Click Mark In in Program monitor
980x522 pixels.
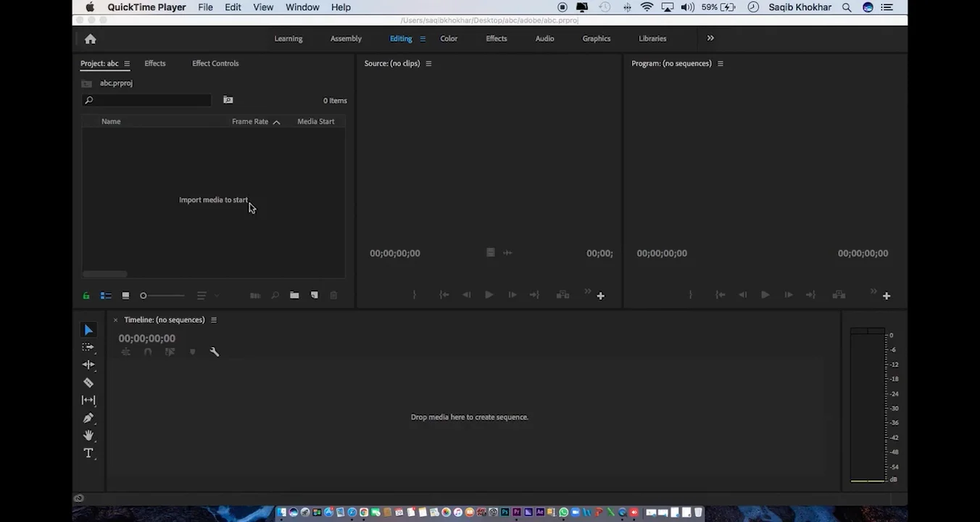[x=690, y=295]
